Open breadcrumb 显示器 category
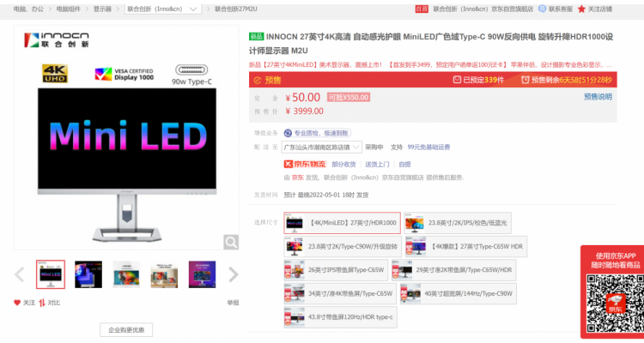Image resolution: width=644 pixels, height=343 pixels. (102, 9)
